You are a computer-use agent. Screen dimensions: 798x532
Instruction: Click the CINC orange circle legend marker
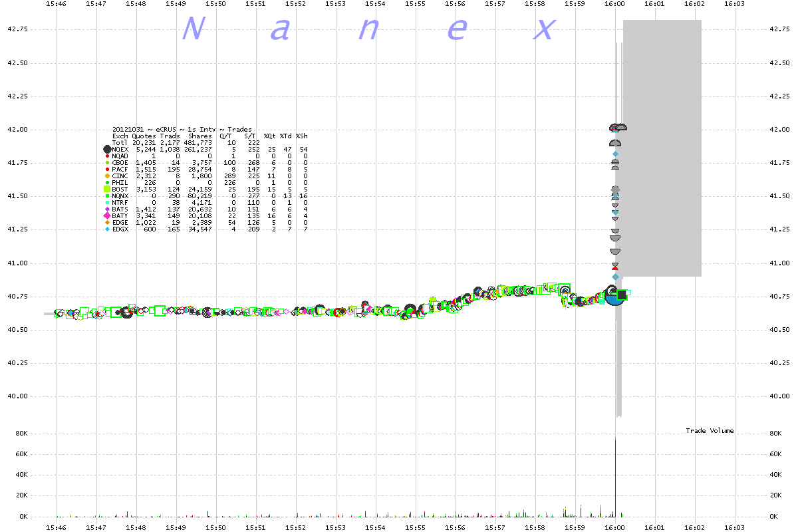pos(107,176)
